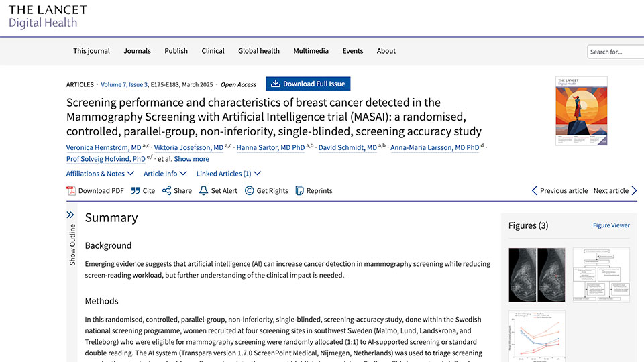This screenshot has width=644, height=362.
Task: Click the Search for input field
Action: pyautogui.click(x=615, y=52)
